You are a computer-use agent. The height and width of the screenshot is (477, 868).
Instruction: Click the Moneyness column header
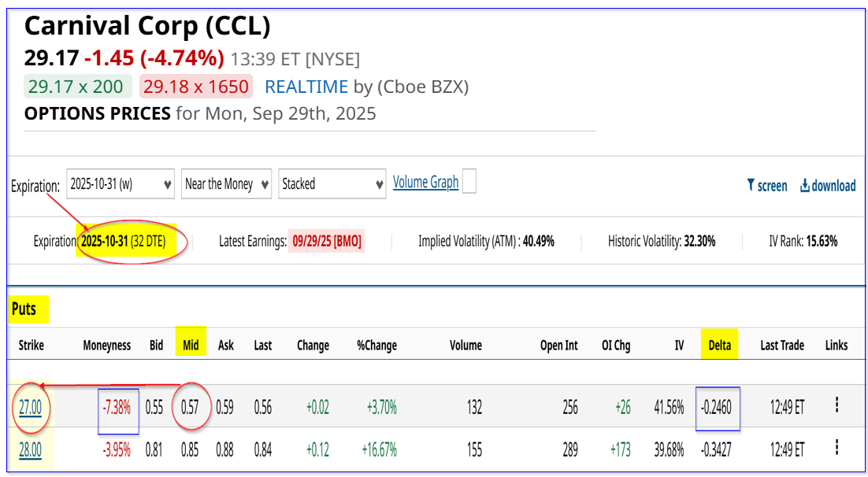(x=107, y=346)
